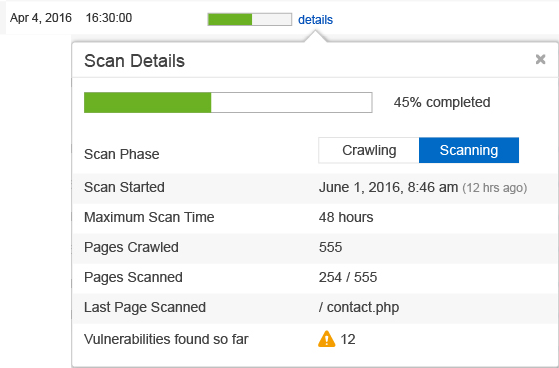Screen dimensions: 559x368
Task: Select the Scan Started row
Action: [x=315, y=188]
